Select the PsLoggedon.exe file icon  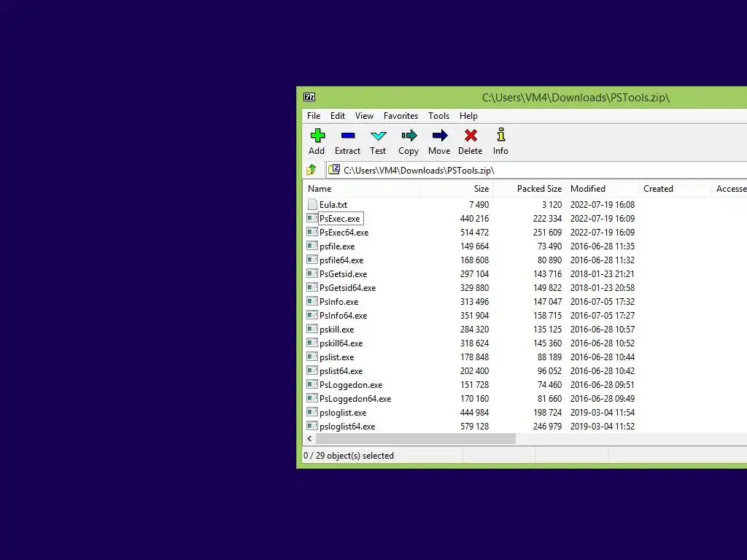[312, 384]
